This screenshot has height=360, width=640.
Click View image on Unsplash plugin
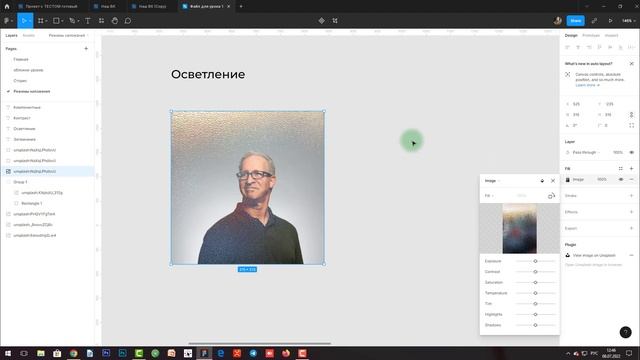point(594,256)
